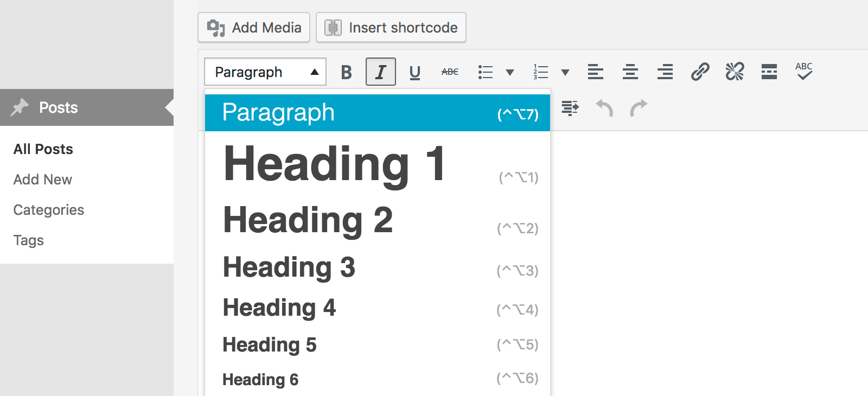Insert or edit link

click(700, 72)
